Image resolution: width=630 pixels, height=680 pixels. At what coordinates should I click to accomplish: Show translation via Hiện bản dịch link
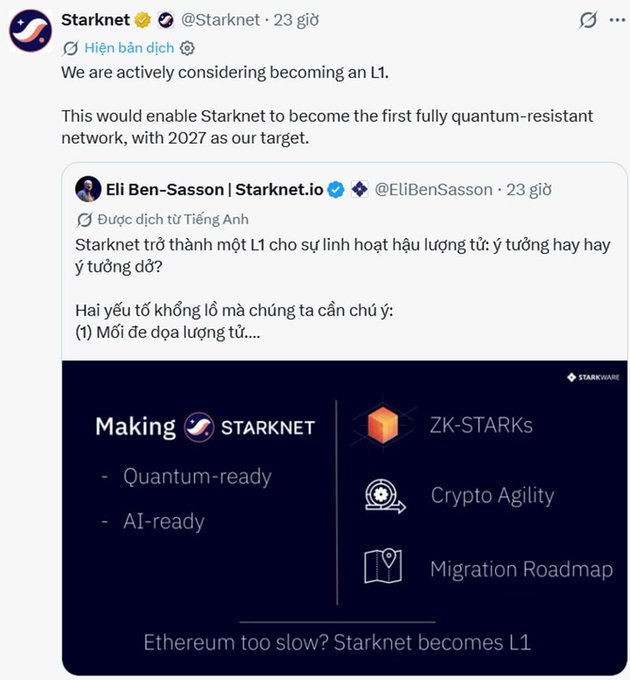[x=129, y=48]
